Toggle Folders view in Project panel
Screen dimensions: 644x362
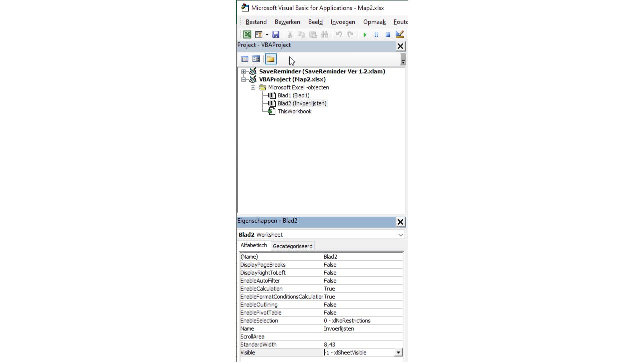tap(270, 59)
